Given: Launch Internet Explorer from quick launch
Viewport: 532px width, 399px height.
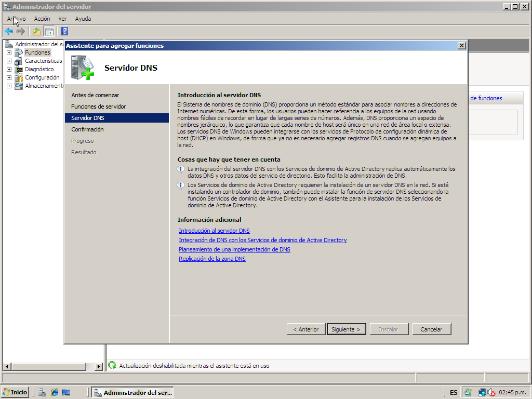Looking at the screenshot, I should pyautogui.click(x=54, y=393).
